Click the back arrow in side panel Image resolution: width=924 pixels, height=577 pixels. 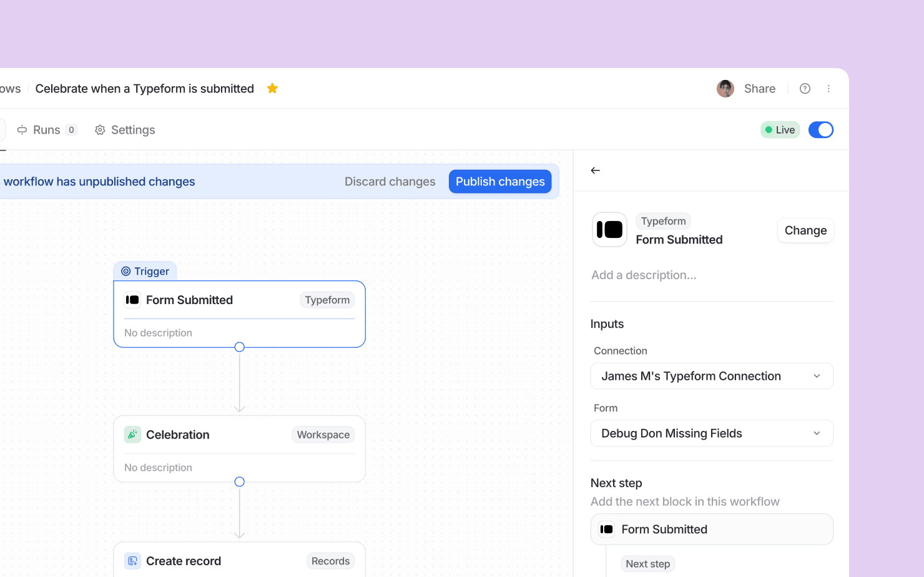pyautogui.click(x=596, y=170)
